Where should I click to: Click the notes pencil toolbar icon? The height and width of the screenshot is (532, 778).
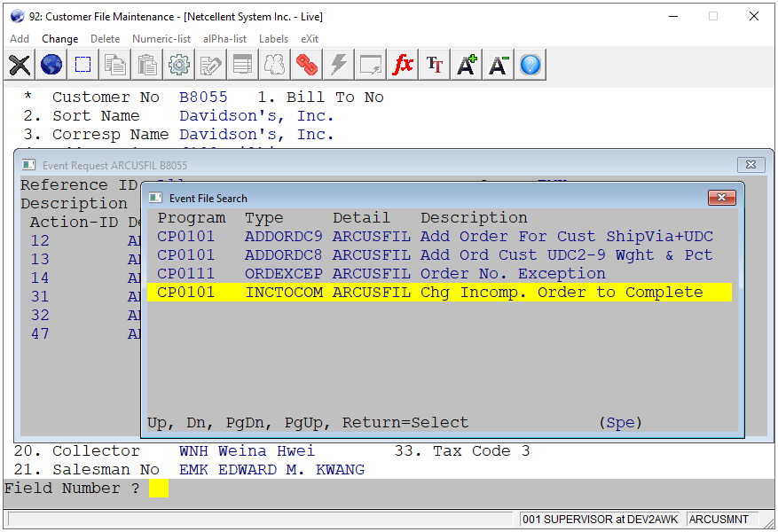(210, 65)
